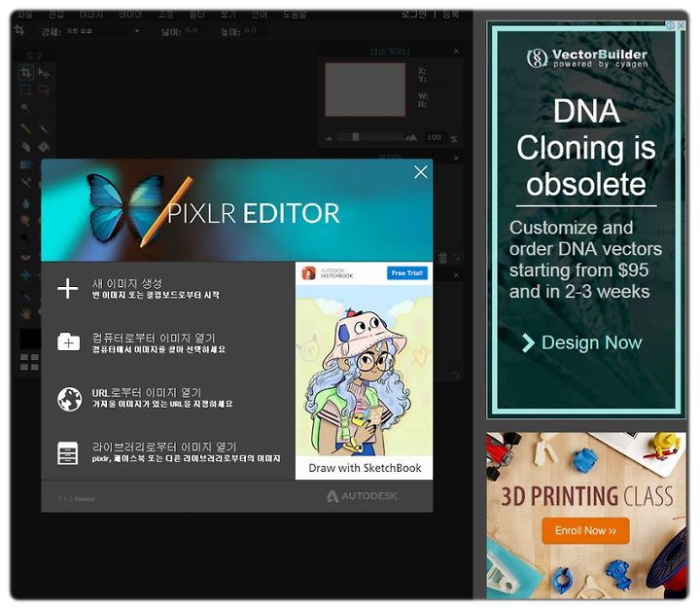Click the Autodesk logo in dialog footer
Viewport: 700px width, 610px height.
[362, 496]
